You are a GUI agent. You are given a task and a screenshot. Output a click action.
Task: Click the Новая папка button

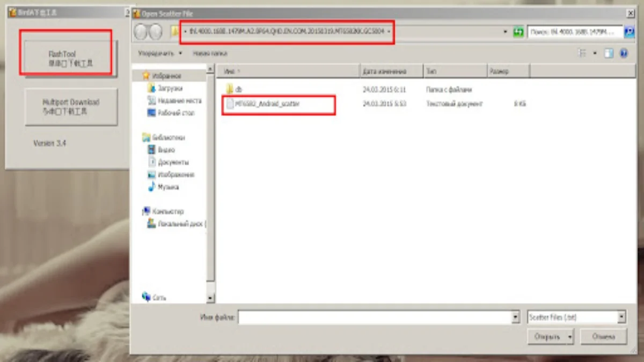click(x=210, y=54)
